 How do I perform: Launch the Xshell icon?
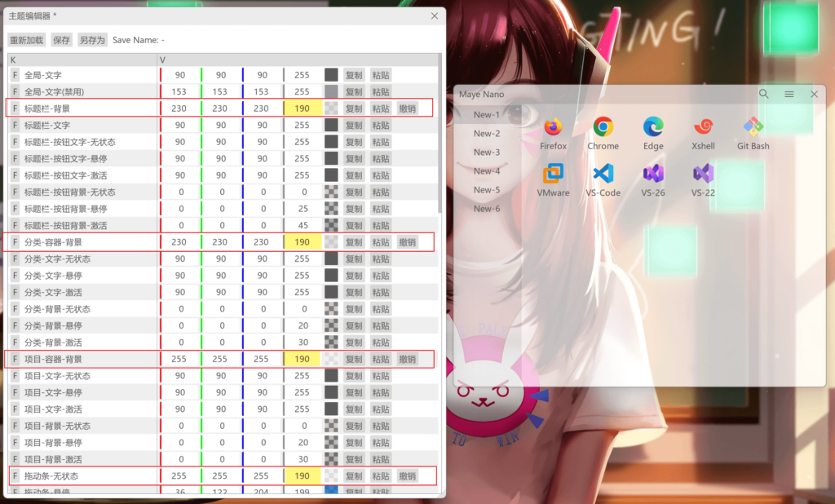pos(703,127)
